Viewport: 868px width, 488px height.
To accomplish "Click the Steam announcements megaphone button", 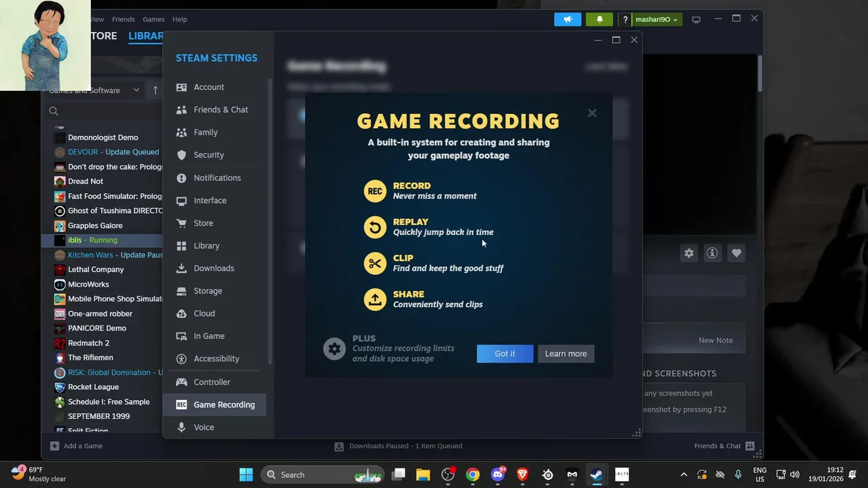I will coord(568,19).
